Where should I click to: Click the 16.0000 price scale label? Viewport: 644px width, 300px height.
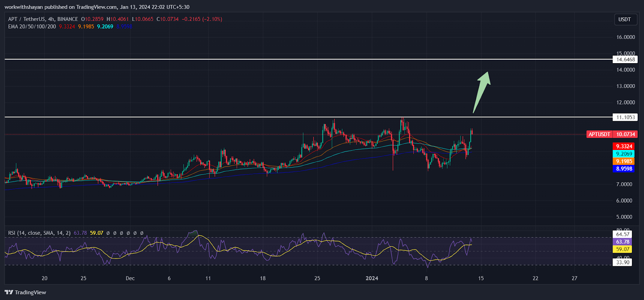[626, 37]
